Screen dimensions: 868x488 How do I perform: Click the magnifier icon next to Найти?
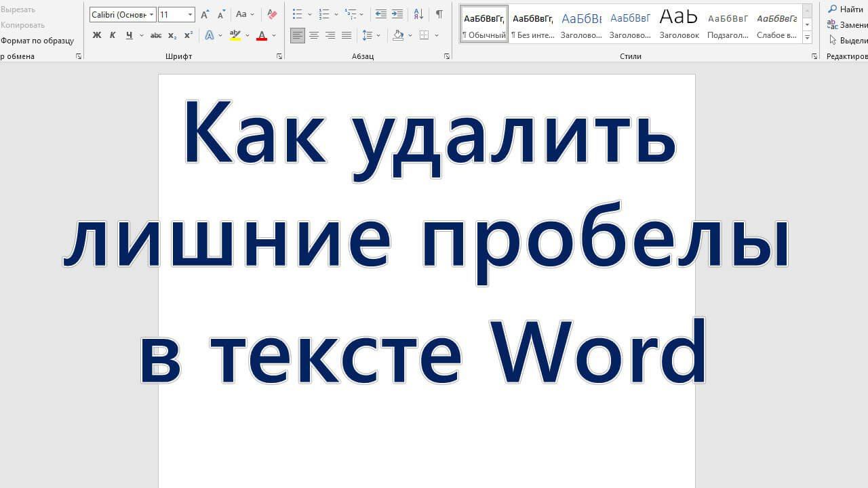click(x=833, y=9)
